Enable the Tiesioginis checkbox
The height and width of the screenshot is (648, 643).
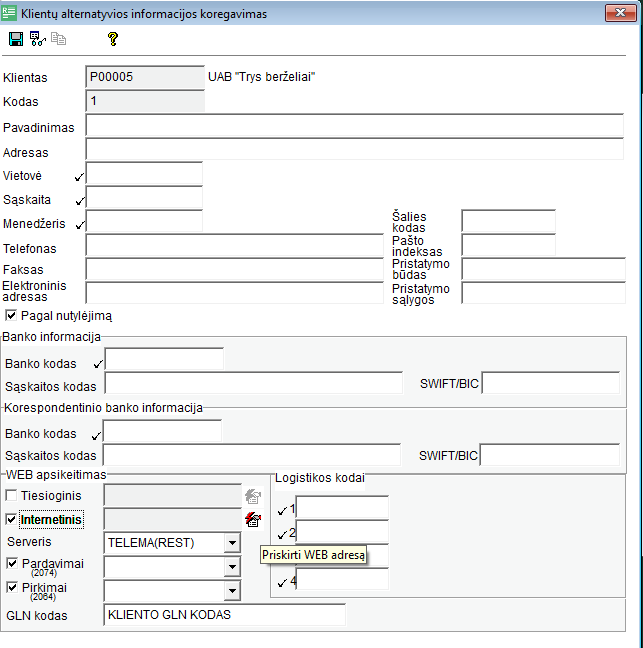click(x=11, y=495)
